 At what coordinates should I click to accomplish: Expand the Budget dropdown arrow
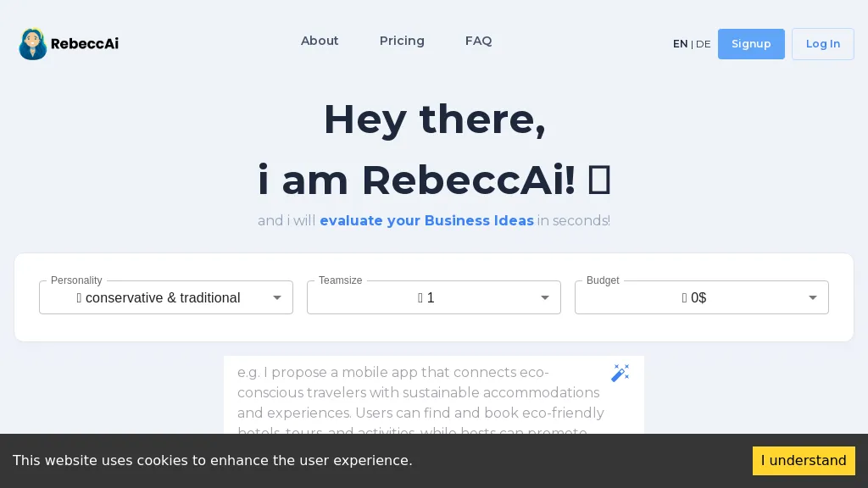pos(812,297)
